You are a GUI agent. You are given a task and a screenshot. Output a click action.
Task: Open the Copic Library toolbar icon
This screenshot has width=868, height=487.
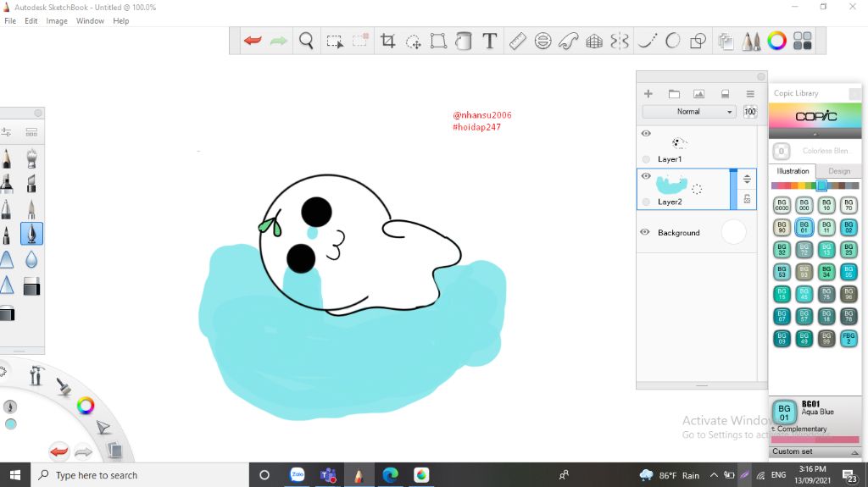(802, 41)
